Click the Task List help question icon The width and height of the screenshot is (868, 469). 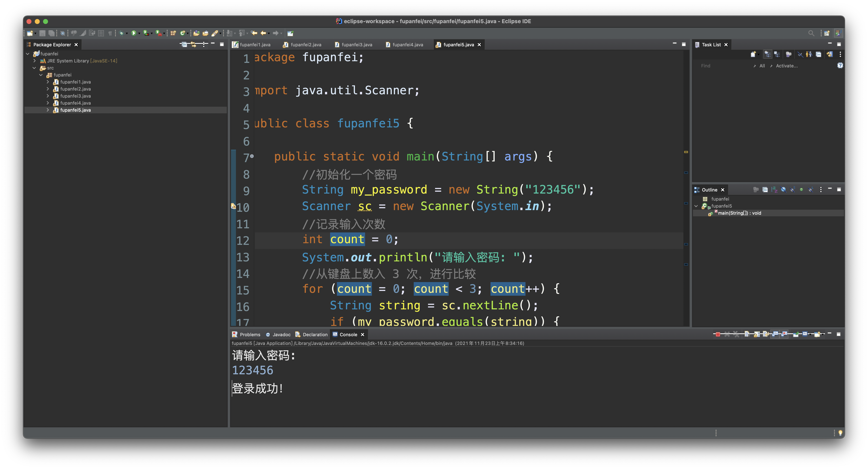(x=840, y=65)
